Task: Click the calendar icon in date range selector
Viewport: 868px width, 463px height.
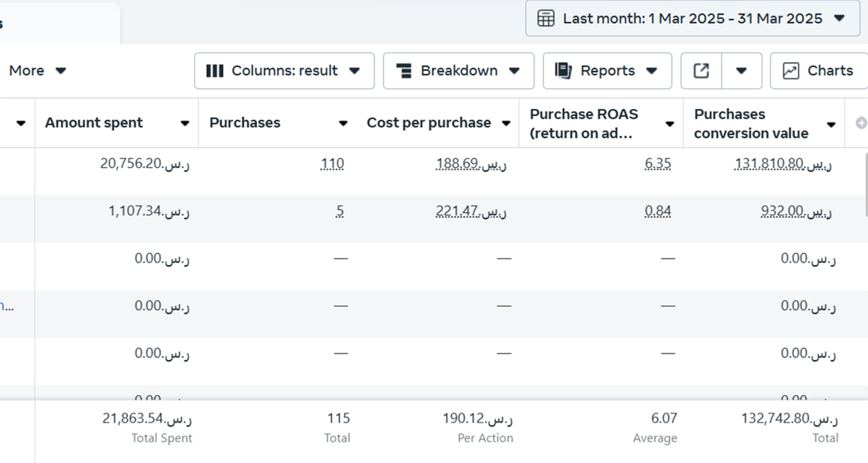Action: click(546, 18)
